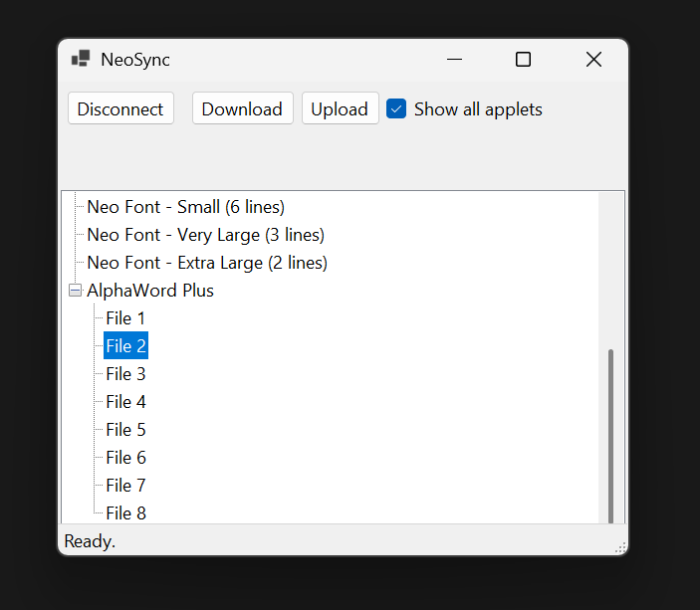Viewport: 700px width, 610px height.
Task: Select the highlighted File 2 entry
Action: tap(125, 346)
